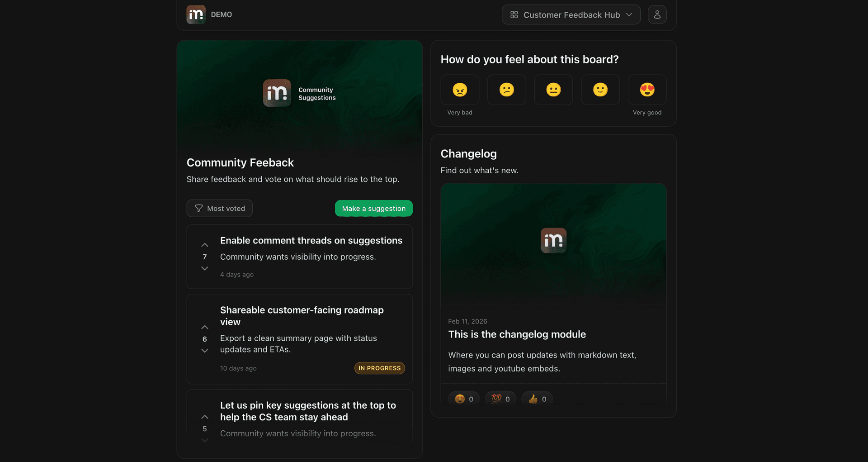The height and width of the screenshot is (462, 868).
Task: Upvote the pin key suggestions item
Action: (205, 417)
